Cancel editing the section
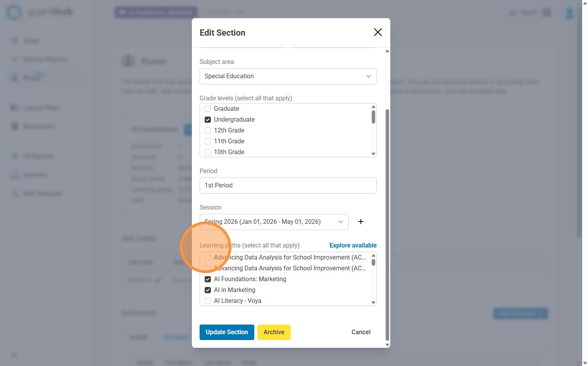The width and height of the screenshot is (588, 366). 360,332
